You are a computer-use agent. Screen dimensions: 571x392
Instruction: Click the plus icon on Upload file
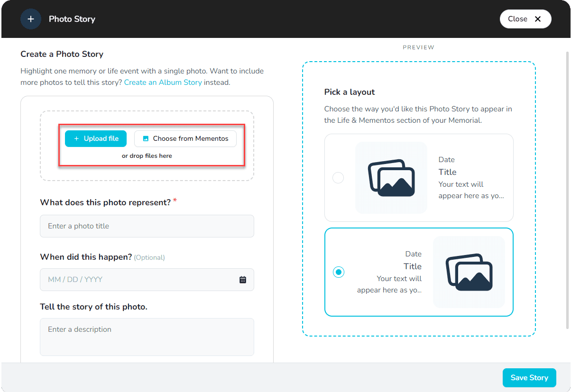tap(76, 139)
